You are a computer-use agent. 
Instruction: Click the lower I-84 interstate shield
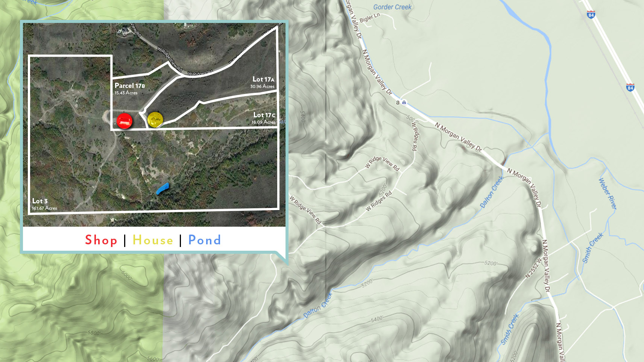point(630,87)
